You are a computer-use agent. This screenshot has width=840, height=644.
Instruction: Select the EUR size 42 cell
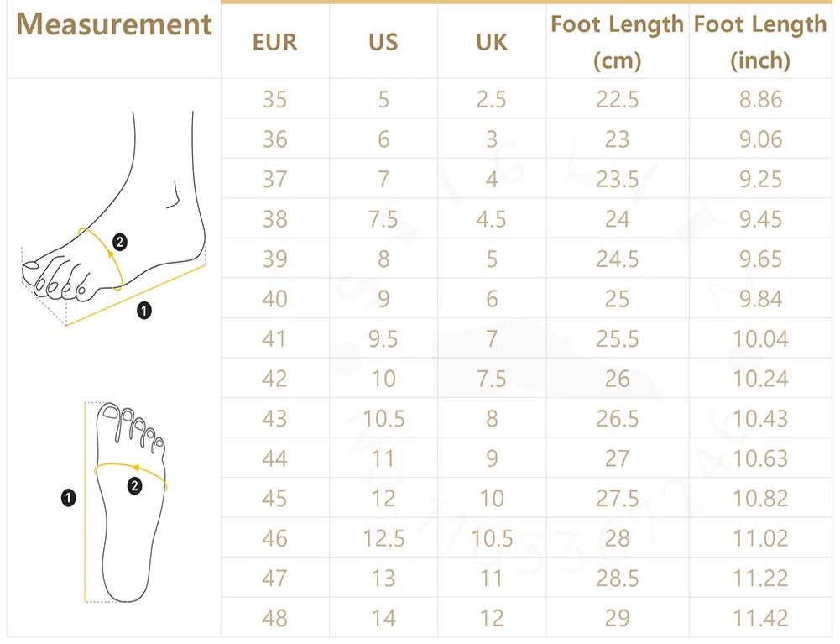274,379
